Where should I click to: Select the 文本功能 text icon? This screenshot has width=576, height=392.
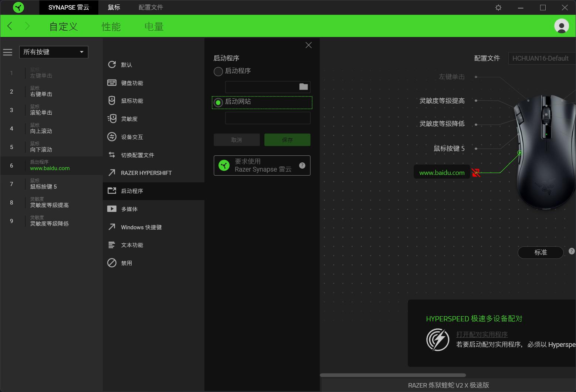click(112, 244)
